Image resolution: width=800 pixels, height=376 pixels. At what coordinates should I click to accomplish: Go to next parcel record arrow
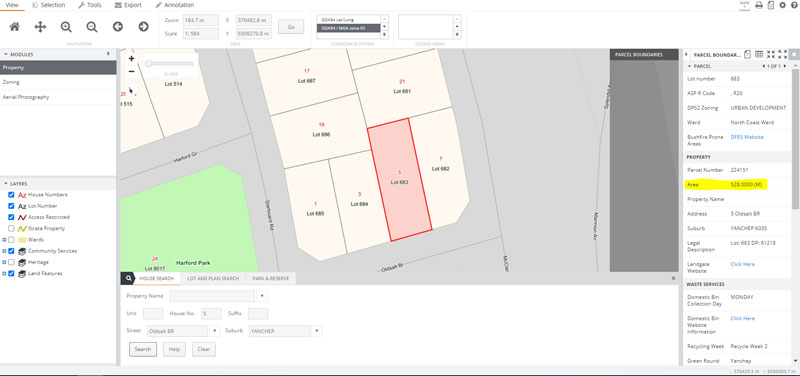(x=785, y=66)
